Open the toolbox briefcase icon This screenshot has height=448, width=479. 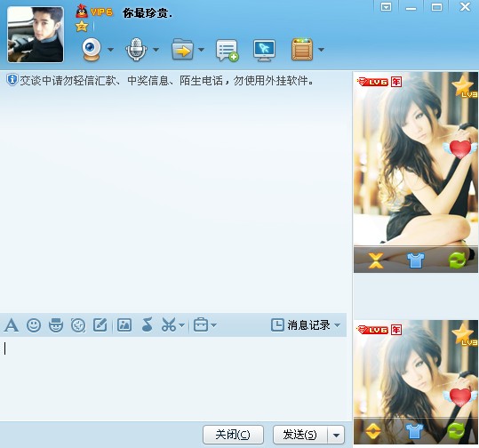point(201,325)
